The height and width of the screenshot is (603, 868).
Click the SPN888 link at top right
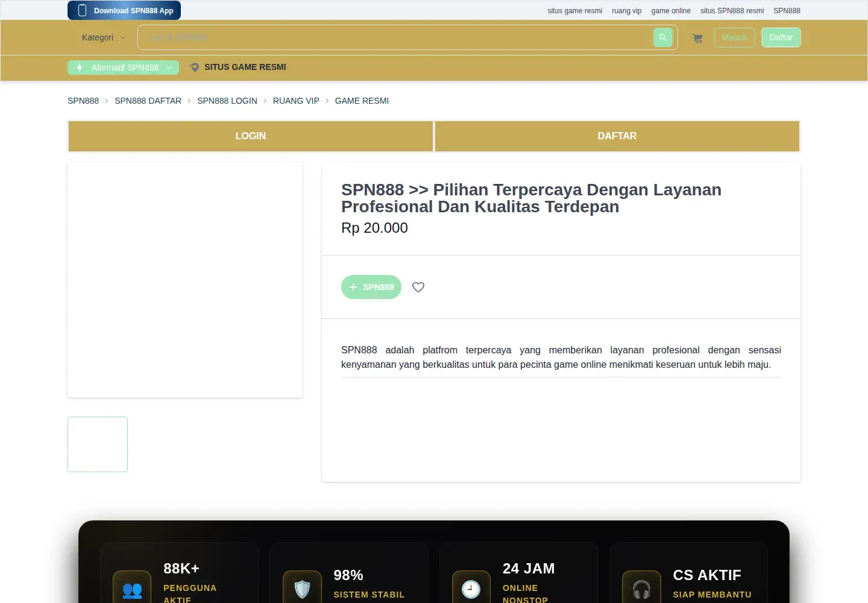point(787,11)
